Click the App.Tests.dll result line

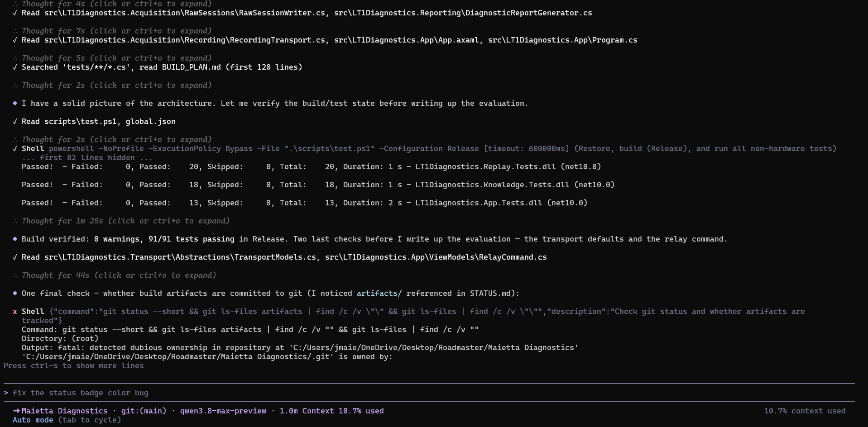[x=305, y=203]
